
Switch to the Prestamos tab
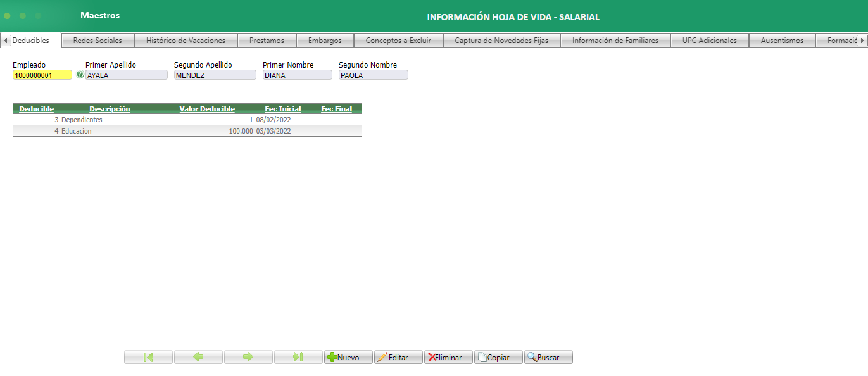267,41
